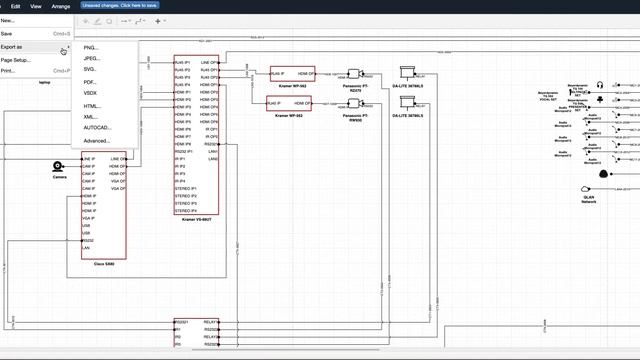Export the diagram as HTML...
This screenshot has width=640, height=360.
pyautogui.click(x=104, y=106)
